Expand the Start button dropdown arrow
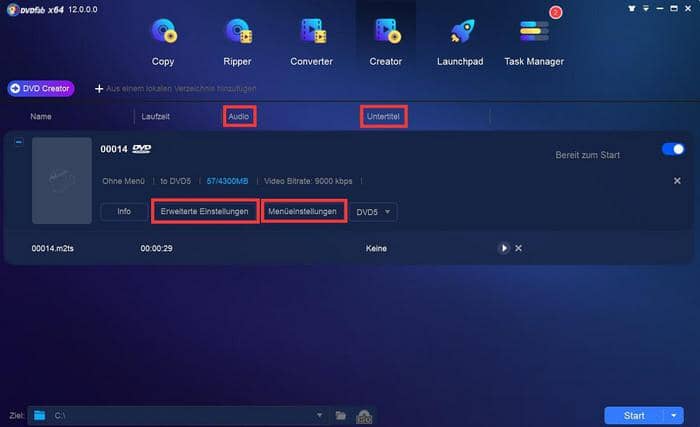 click(675, 415)
